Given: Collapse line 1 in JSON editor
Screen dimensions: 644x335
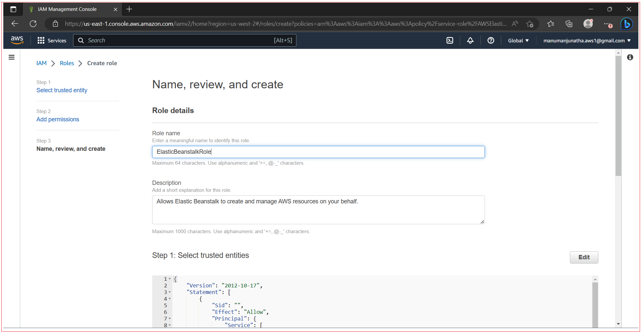Looking at the screenshot, I should [x=170, y=279].
